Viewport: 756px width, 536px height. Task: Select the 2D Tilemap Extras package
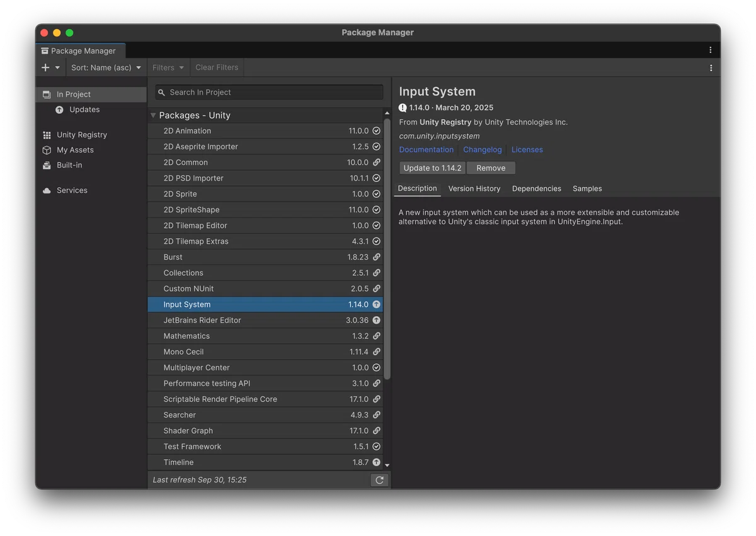coord(265,241)
